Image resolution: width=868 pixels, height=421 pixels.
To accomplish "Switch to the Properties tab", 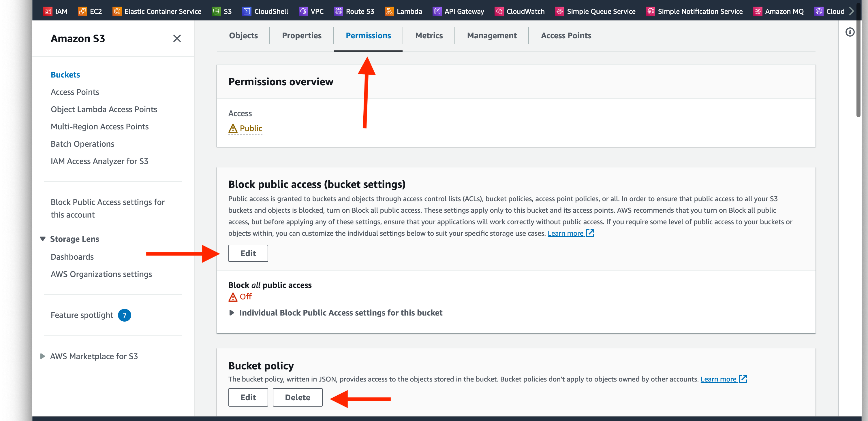I will click(x=302, y=35).
